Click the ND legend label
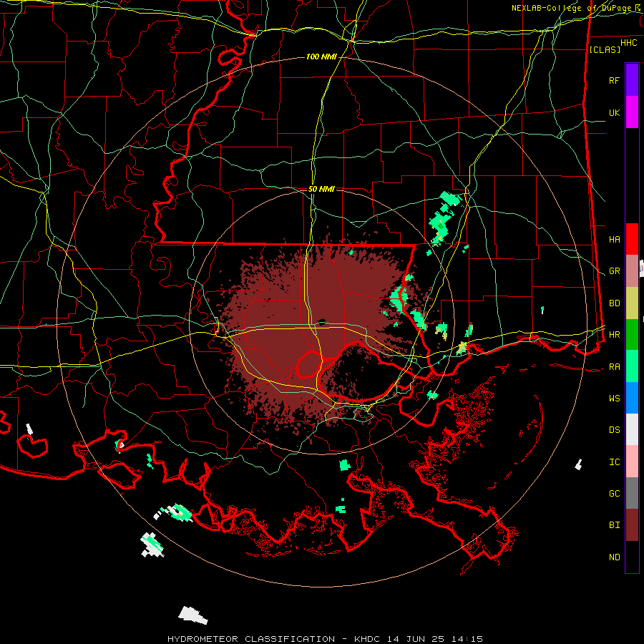 point(614,557)
